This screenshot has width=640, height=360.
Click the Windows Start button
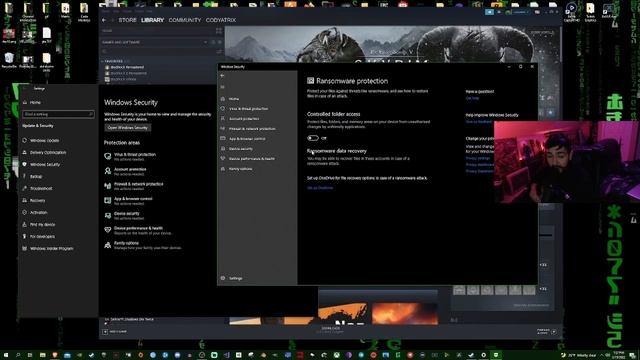(x=6, y=355)
